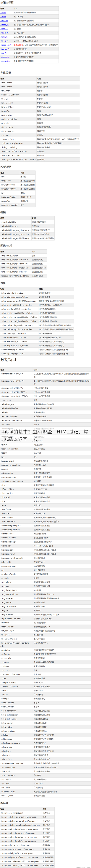Click the '图像/音乐' section heading

pos(6,246)
